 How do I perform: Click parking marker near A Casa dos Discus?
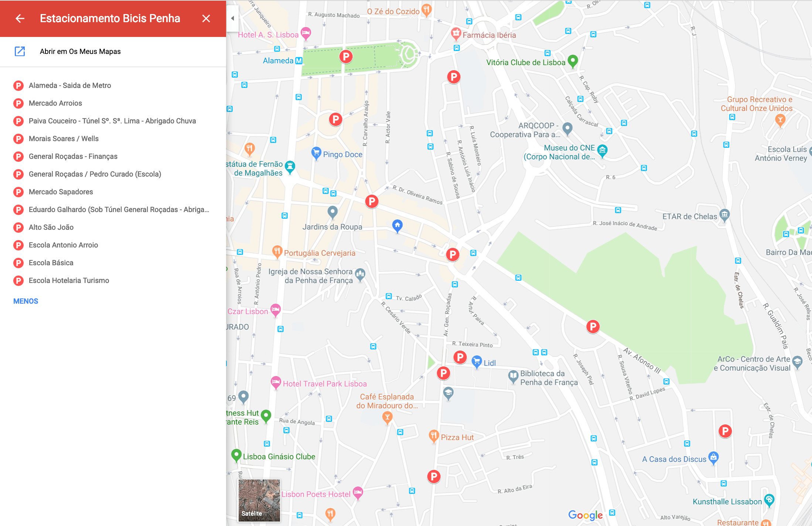(x=725, y=431)
